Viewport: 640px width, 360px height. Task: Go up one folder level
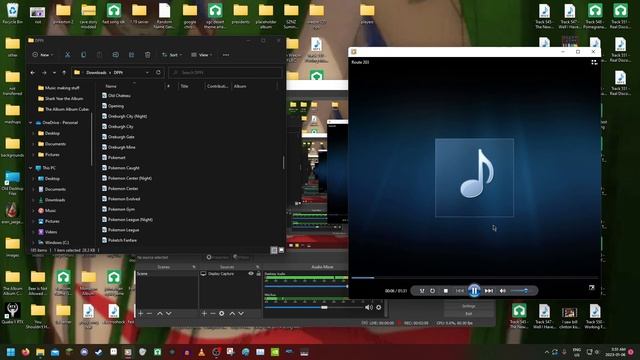tap(64, 73)
